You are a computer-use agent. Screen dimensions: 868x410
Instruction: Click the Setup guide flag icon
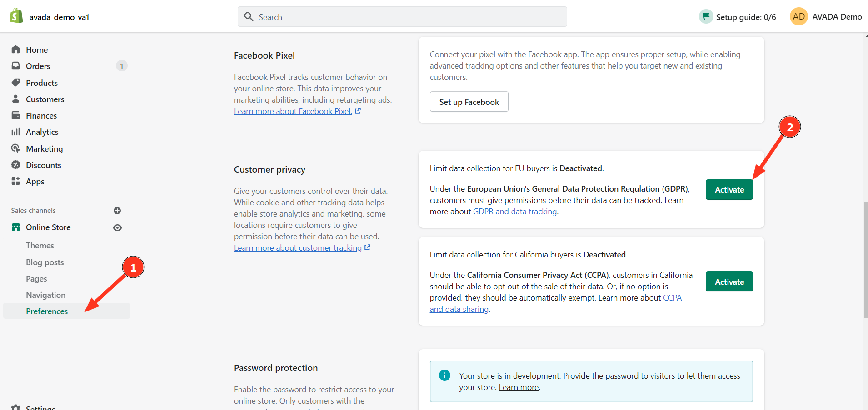pyautogui.click(x=706, y=17)
